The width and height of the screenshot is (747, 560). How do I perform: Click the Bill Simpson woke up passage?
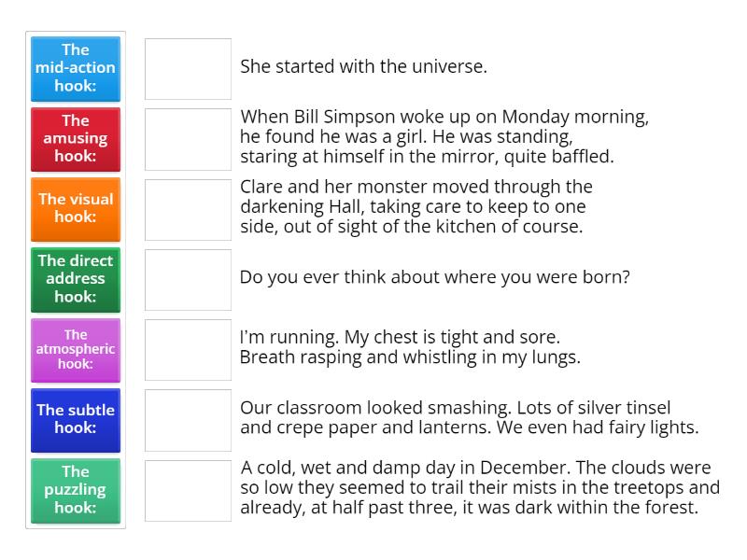pyautogui.click(x=444, y=137)
